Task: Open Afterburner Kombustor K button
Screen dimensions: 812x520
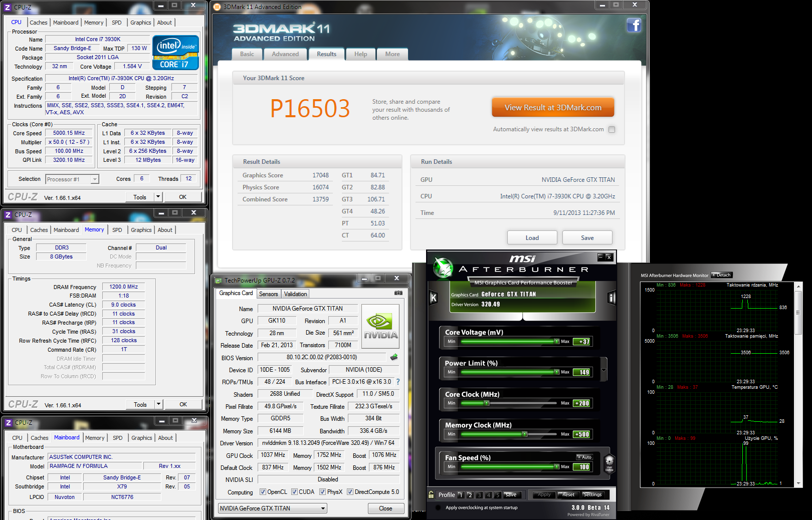Action: point(434,298)
